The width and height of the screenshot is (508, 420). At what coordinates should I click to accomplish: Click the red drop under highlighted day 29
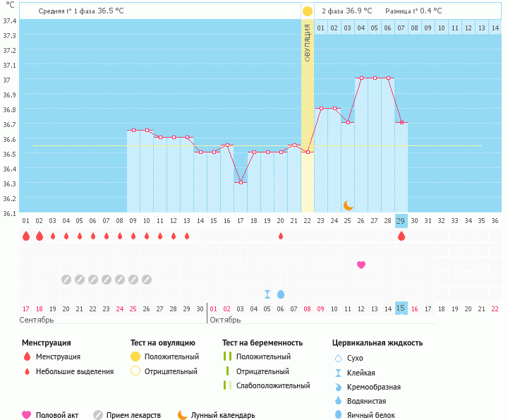401,236
